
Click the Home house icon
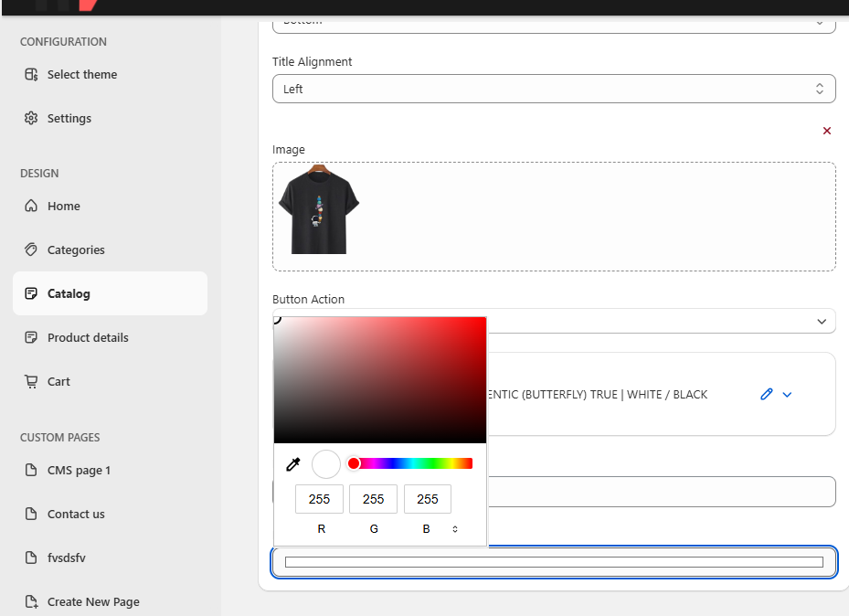(x=31, y=206)
